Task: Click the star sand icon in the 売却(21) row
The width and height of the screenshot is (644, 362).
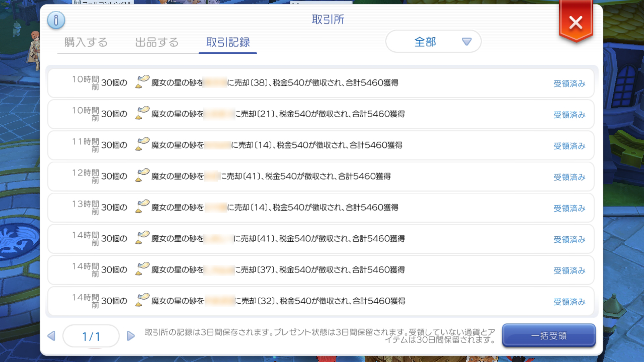Action: pyautogui.click(x=142, y=113)
